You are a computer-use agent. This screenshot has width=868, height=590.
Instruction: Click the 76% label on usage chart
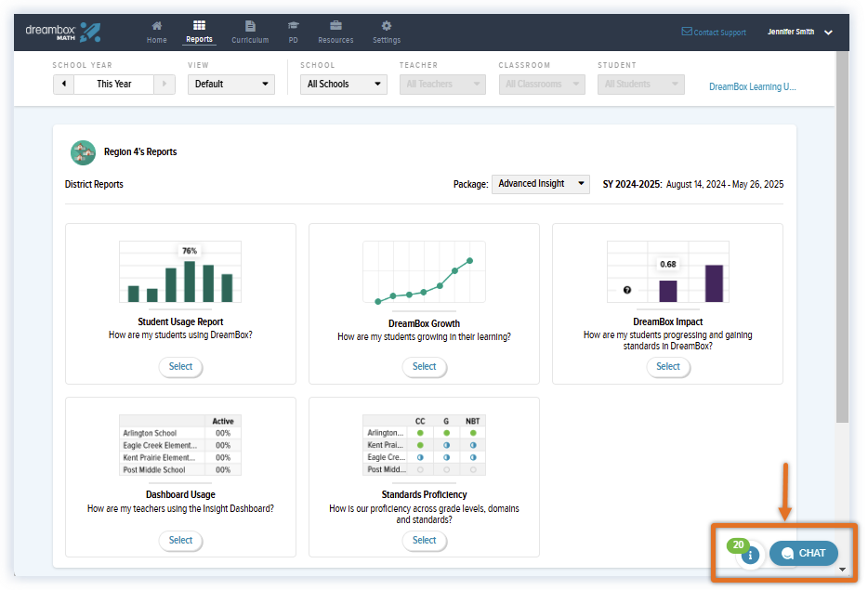(190, 251)
